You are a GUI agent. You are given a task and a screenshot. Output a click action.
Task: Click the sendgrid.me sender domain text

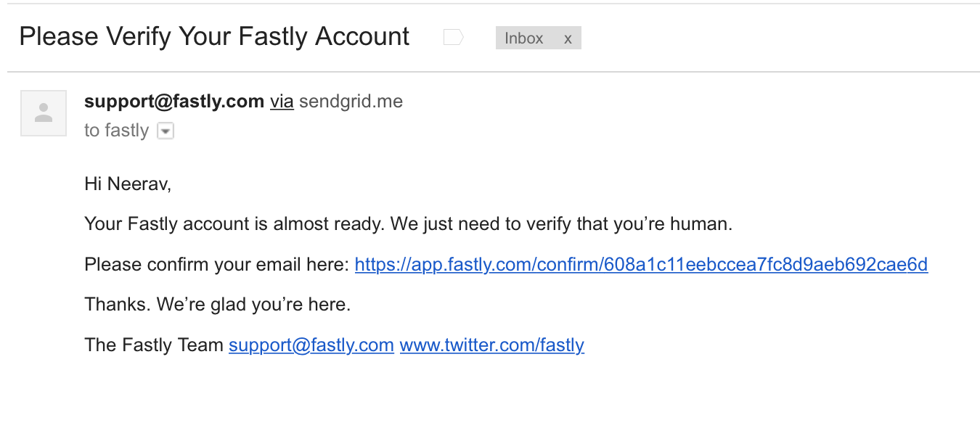[351, 102]
